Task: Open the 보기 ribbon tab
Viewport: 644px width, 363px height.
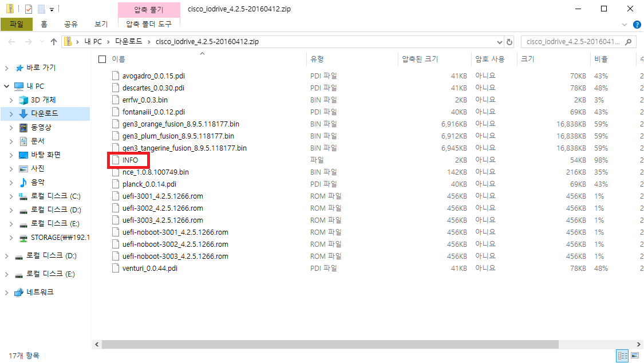Action: tap(101, 24)
